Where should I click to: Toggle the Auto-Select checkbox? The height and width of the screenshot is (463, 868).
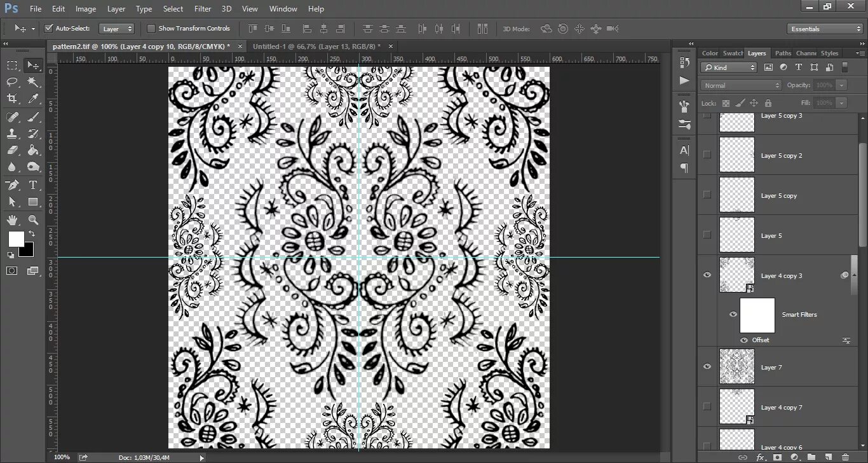tap(48, 29)
